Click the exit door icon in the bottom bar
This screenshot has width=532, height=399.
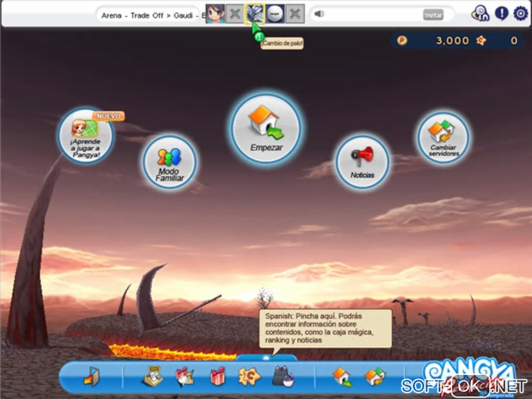click(x=92, y=376)
